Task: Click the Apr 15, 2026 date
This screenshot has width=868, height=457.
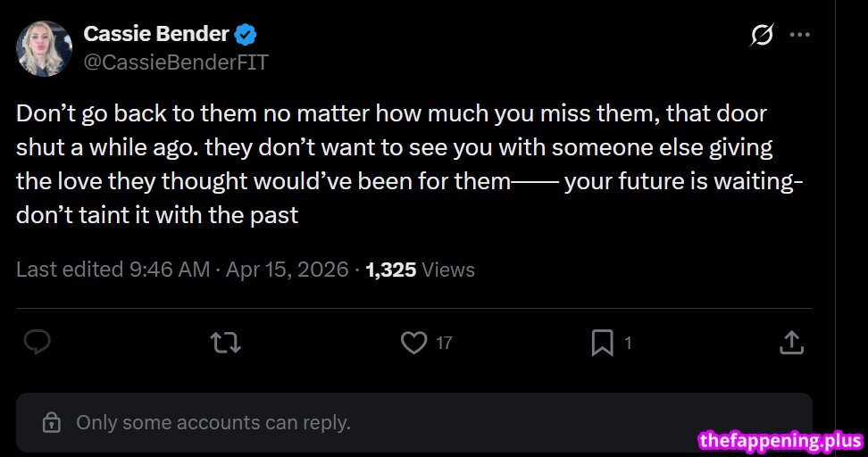Action: point(286,270)
